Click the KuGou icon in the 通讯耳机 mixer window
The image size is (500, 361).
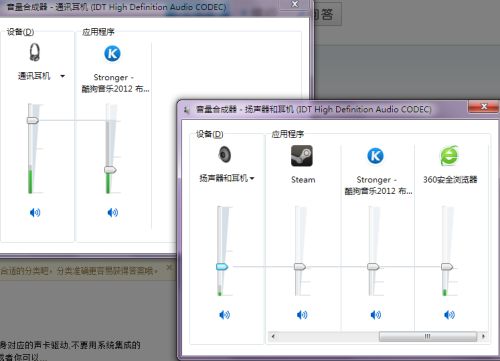112,53
